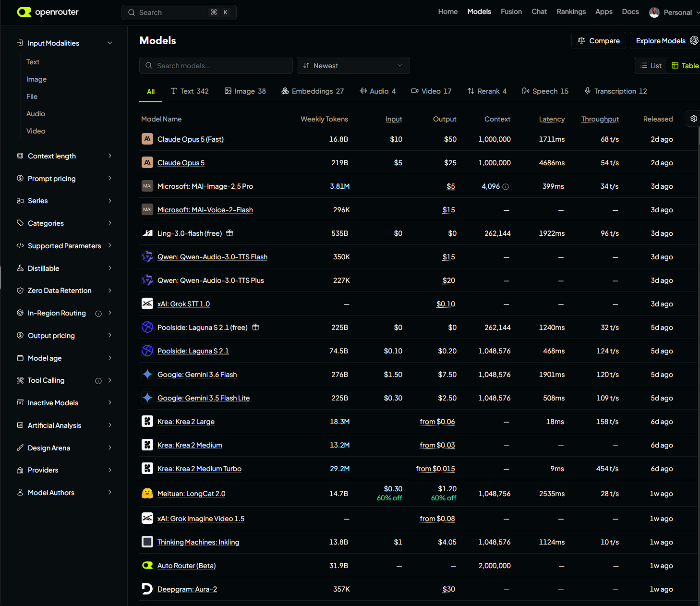Expand the Distillable filter
Image resolution: width=700 pixels, height=606 pixels.
(65, 268)
